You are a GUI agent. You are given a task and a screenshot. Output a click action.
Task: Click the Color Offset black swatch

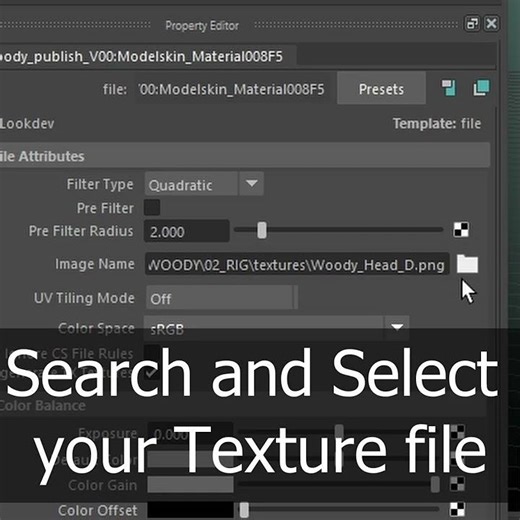click(x=190, y=510)
